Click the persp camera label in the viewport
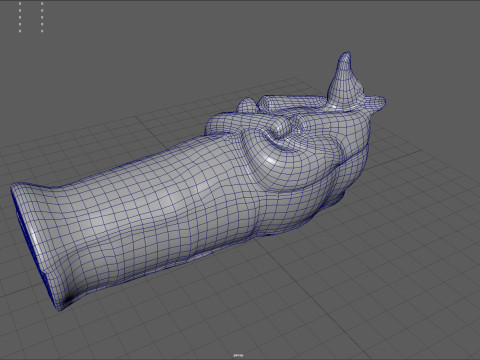 (238, 355)
